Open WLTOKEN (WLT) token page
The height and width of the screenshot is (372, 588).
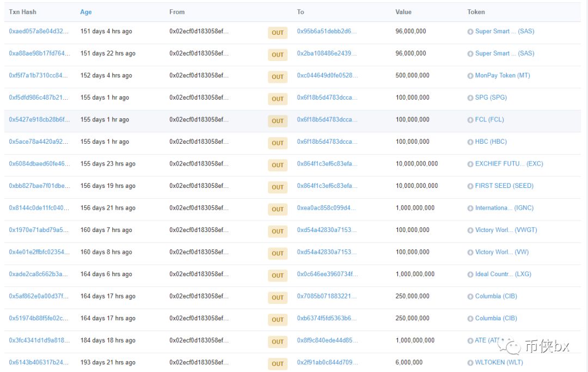tap(499, 363)
